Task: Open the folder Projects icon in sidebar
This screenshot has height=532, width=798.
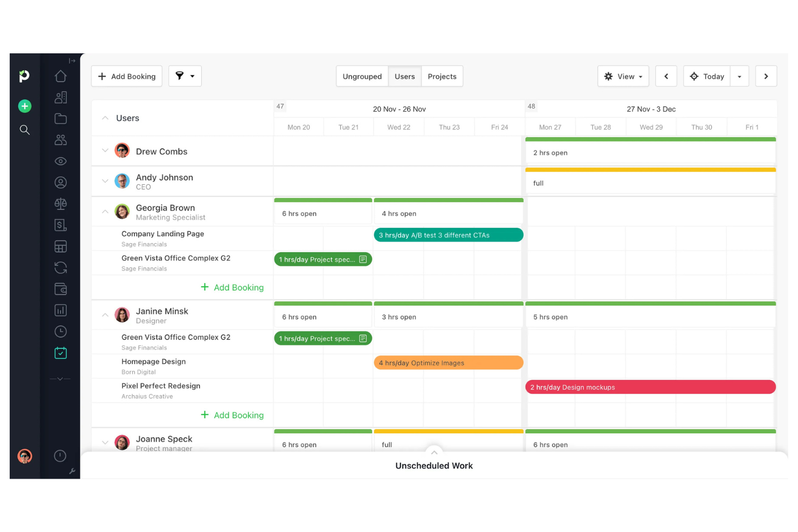Action: (60, 119)
